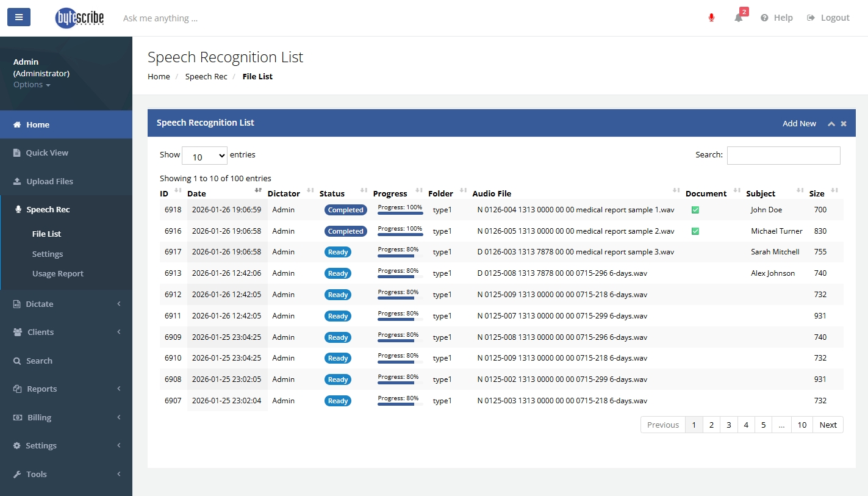The height and width of the screenshot is (496, 868).
Task: Collapse the Speech Recognition List panel
Action: (831, 124)
